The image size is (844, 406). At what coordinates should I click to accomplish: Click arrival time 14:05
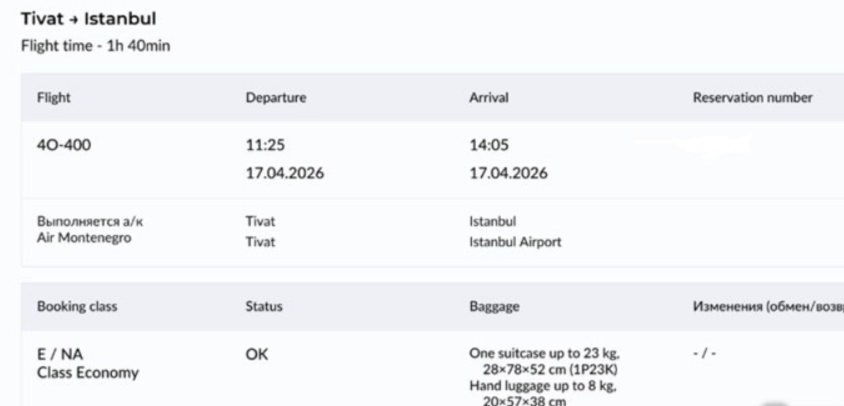point(489,145)
